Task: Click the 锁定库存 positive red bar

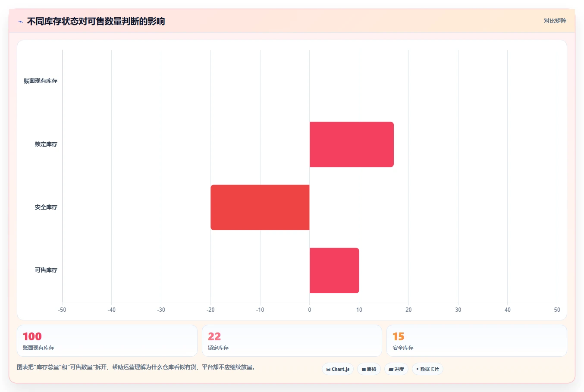Action: pyautogui.click(x=352, y=144)
